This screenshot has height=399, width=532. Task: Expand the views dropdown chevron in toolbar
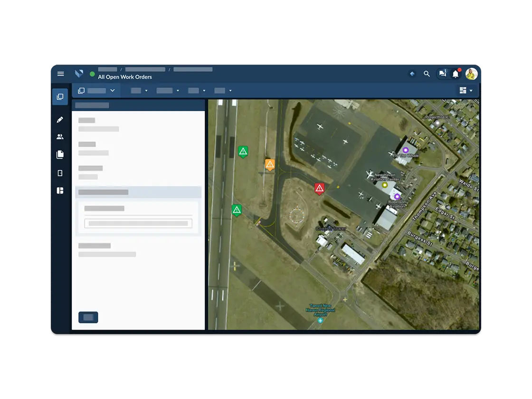(112, 91)
